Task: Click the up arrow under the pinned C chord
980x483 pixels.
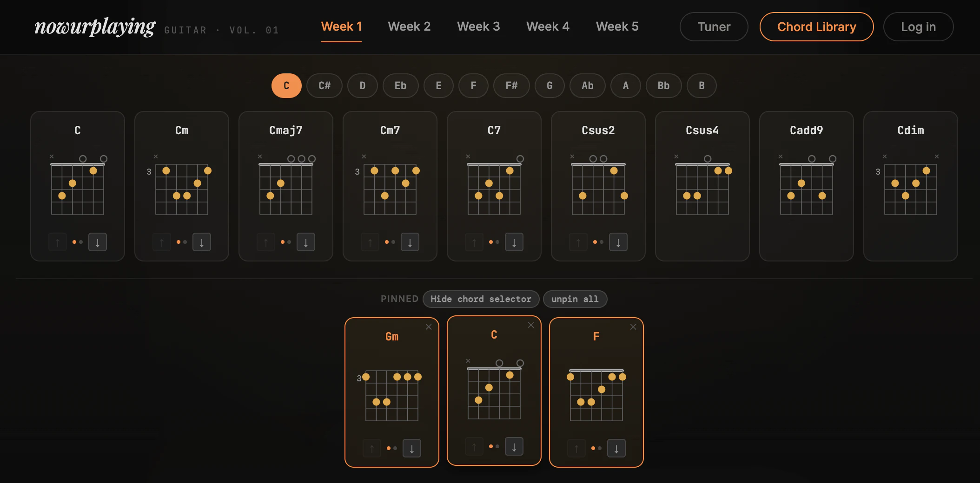Action: coord(474,446)
